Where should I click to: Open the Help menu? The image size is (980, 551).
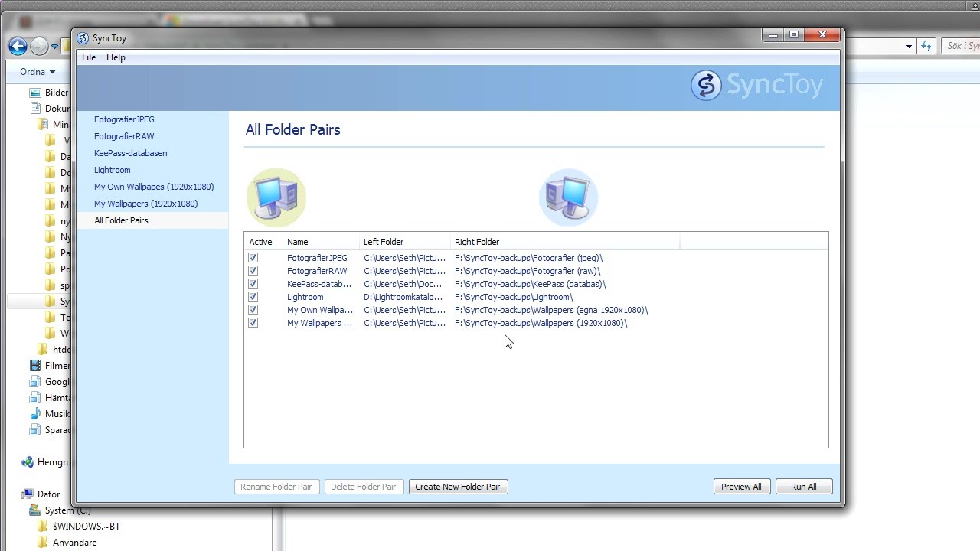[x=116, y=57]
